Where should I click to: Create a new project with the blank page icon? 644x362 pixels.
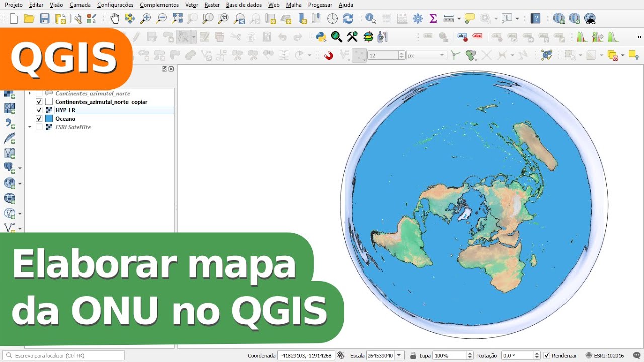pyautogui.click(x=14, y=19)
